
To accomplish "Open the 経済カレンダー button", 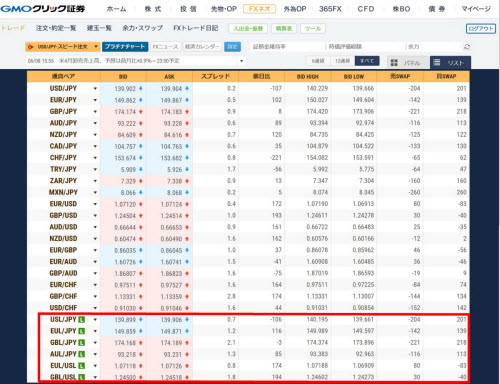I will (x=202, y=47).
